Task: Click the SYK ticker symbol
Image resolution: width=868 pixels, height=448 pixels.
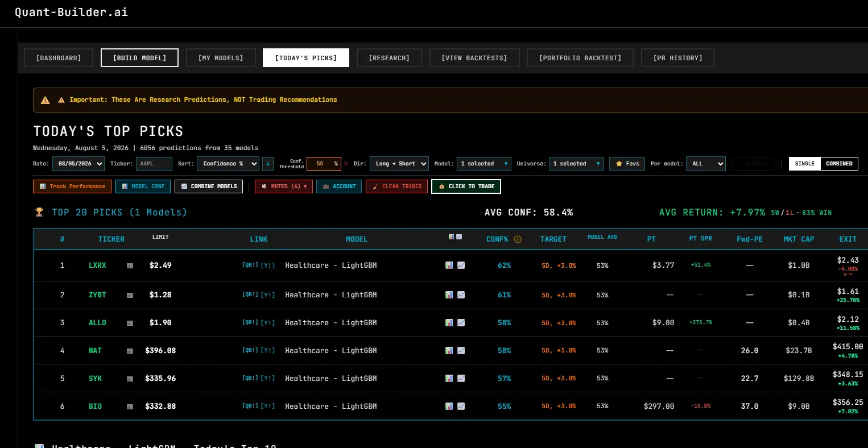Action: pos(95,378)
